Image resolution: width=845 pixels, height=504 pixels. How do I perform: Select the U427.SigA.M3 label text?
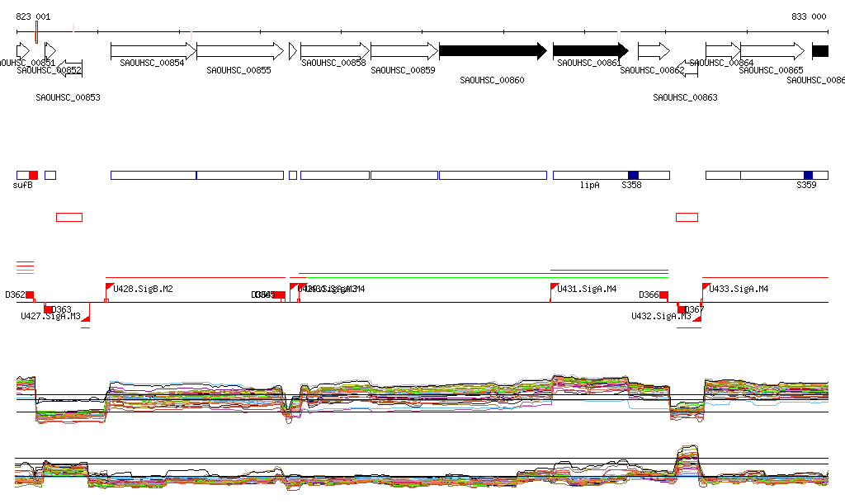[50, 316]
